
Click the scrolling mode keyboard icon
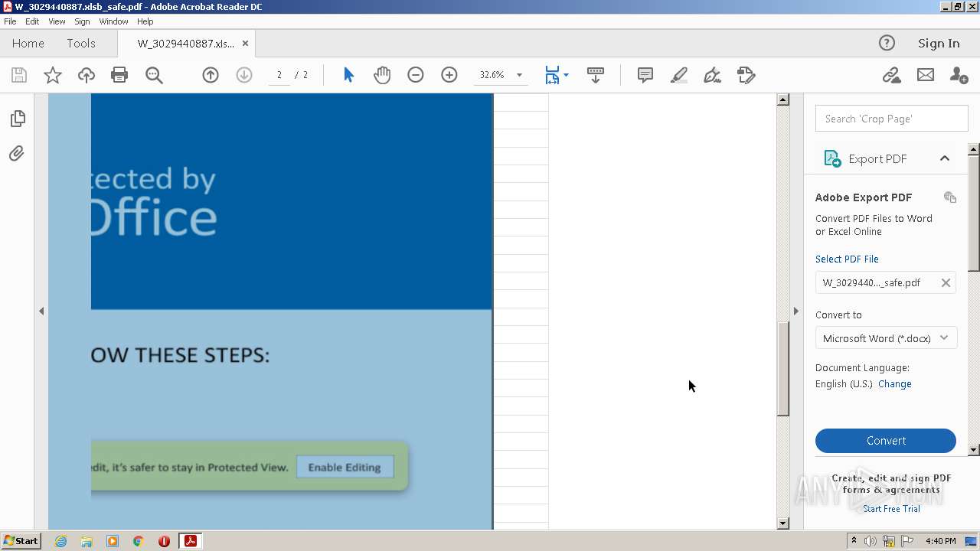point(596,75)
